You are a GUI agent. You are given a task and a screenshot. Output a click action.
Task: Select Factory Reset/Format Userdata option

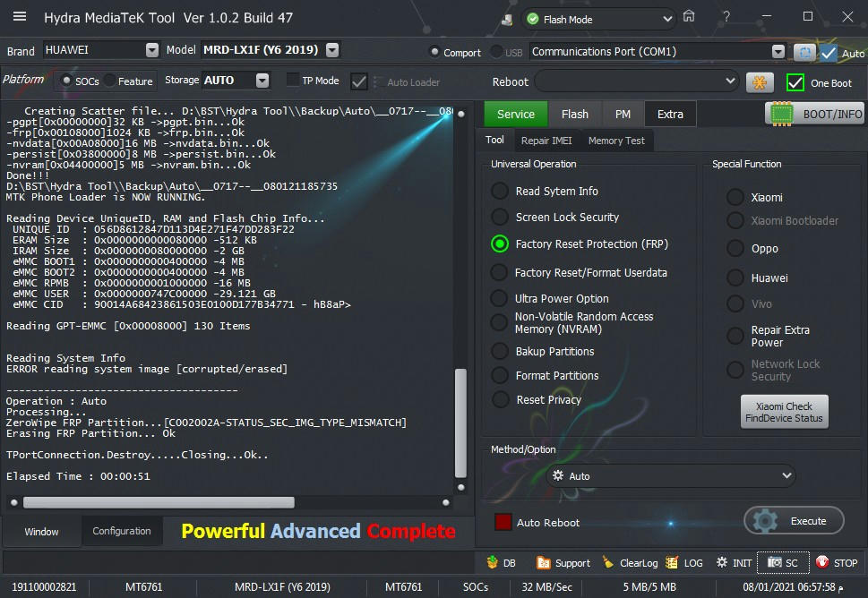(499, 272)
